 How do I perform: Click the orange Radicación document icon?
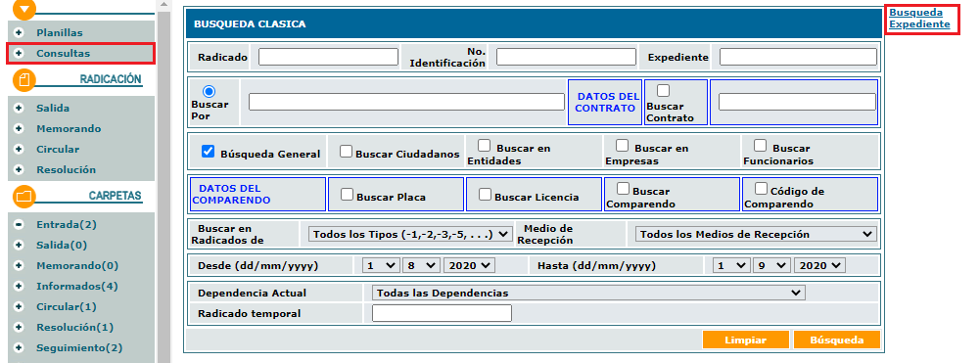click(24, 79)
